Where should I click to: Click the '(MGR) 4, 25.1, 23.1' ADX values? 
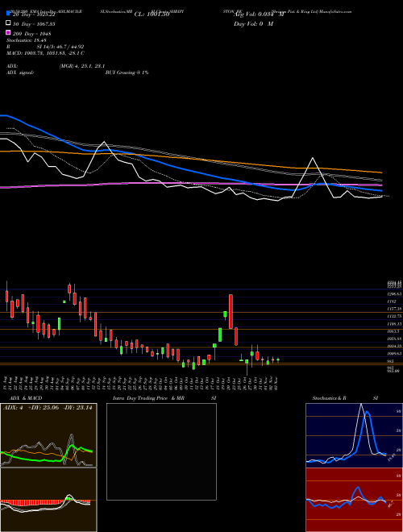coord(81,66)
